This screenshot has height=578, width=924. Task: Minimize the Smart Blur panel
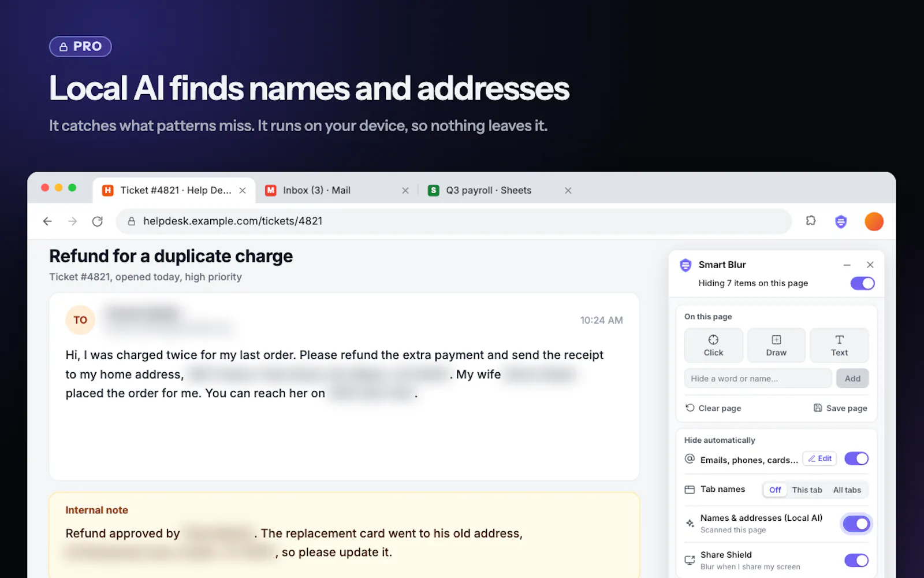point(847,265)
